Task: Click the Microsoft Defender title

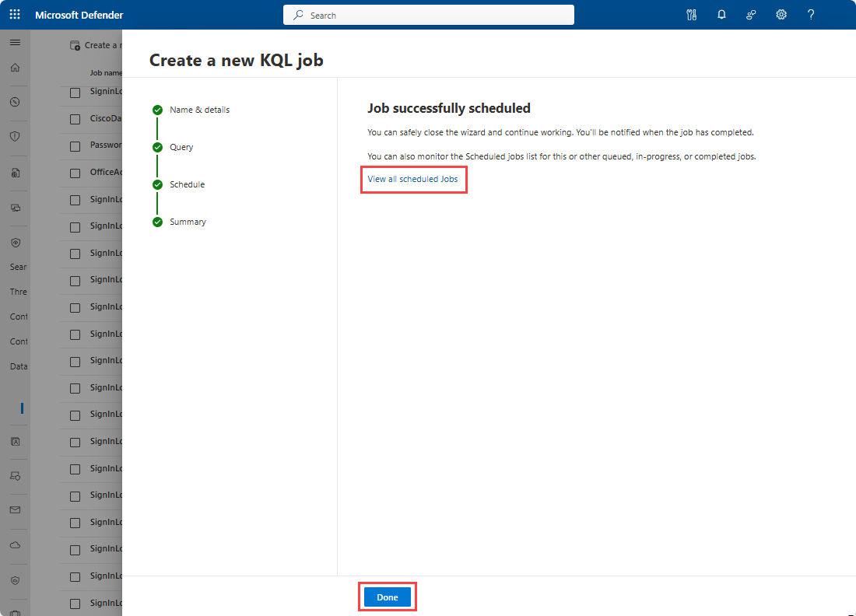Action: click(x=79, y=15)
